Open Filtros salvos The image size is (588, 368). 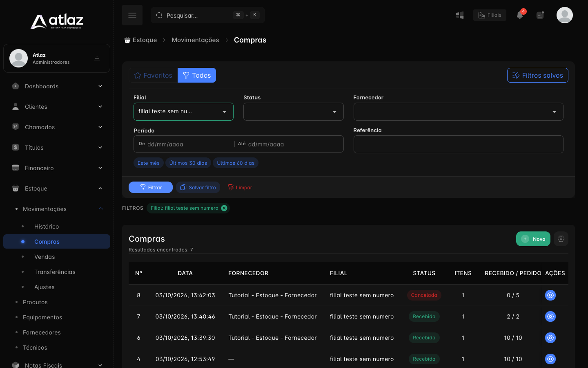pyautogui.click(x=537, y=75)
